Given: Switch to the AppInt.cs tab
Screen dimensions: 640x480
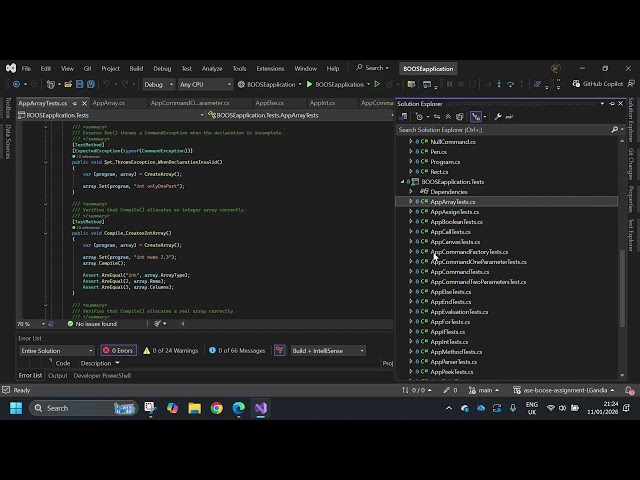Looking at the screenshot, I should pyautogui.click(x=322, y=103).
